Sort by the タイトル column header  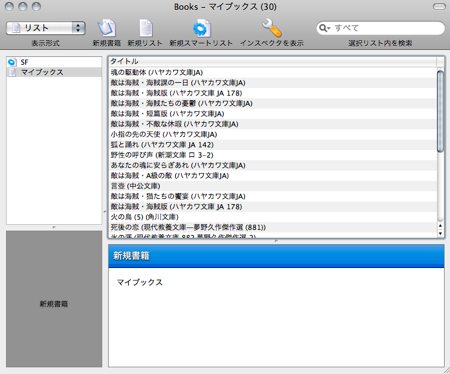272,61
